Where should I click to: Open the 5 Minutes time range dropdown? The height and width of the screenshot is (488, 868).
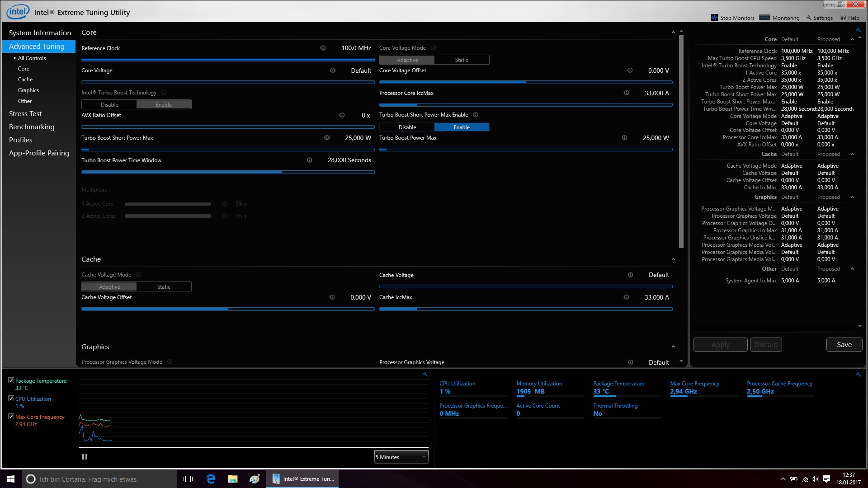[401, 457]
